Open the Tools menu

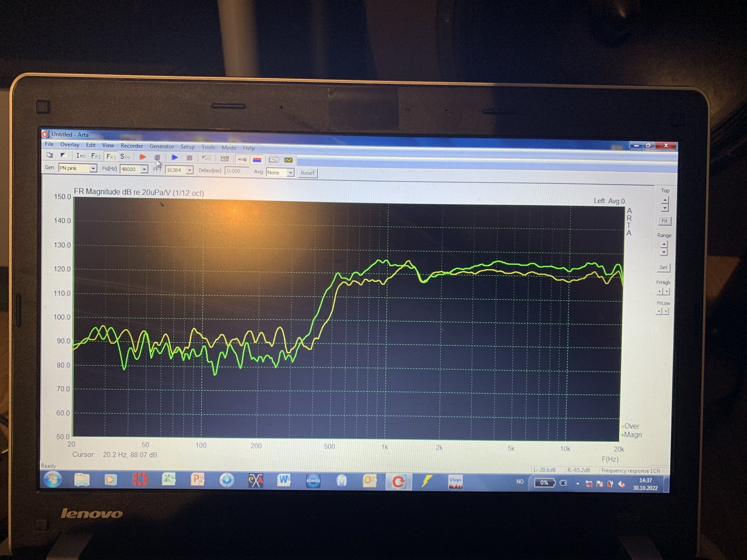point(208,147)
